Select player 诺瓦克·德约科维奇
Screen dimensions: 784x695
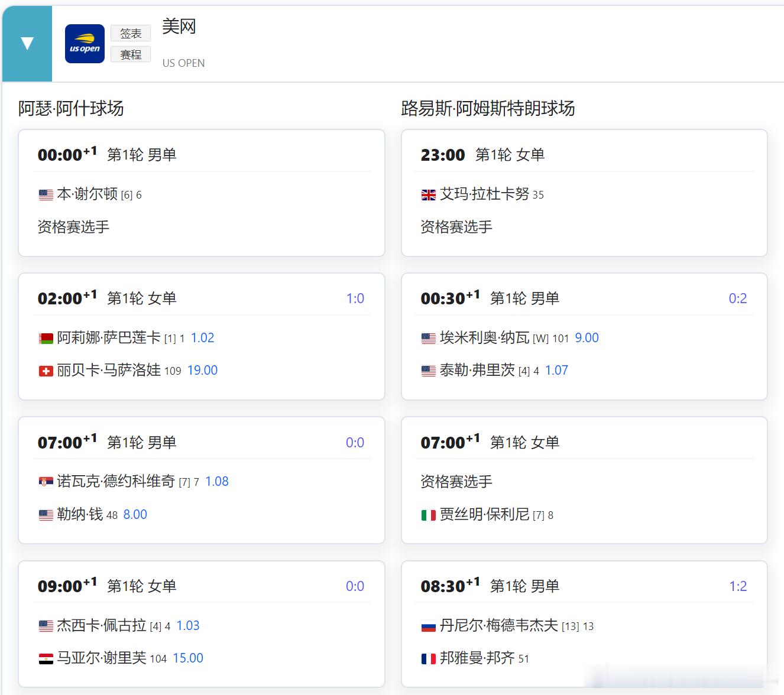coord(116,481)
